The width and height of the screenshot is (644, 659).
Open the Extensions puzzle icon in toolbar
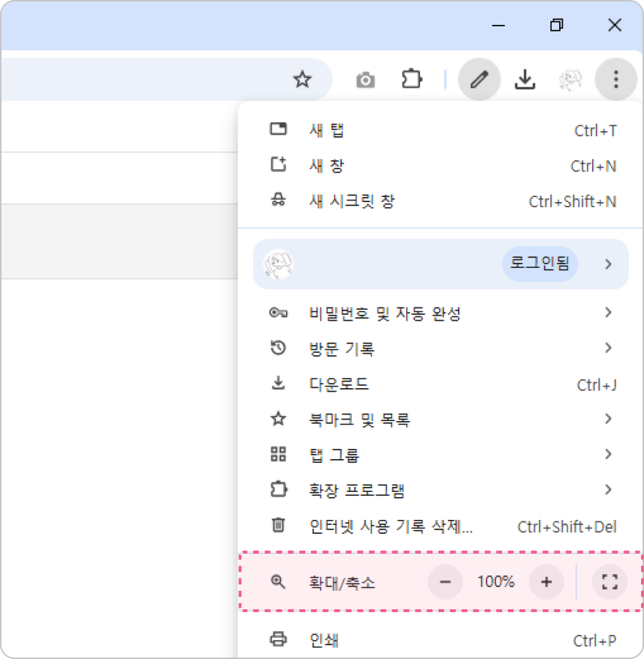[x=412, y=79]
